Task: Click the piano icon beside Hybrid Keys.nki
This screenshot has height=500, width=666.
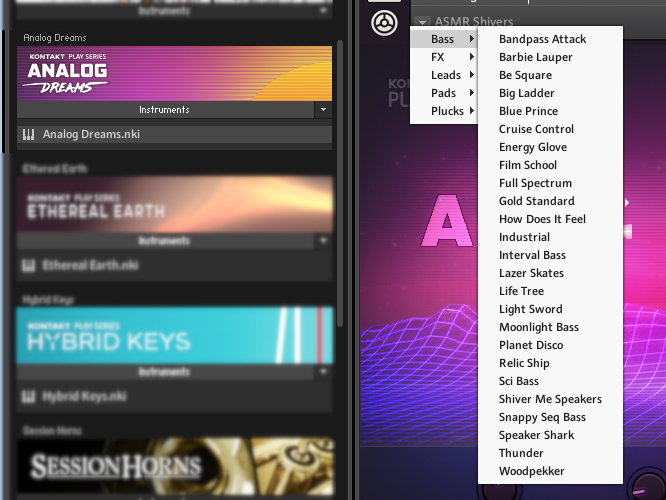Action: click(28, 397)
